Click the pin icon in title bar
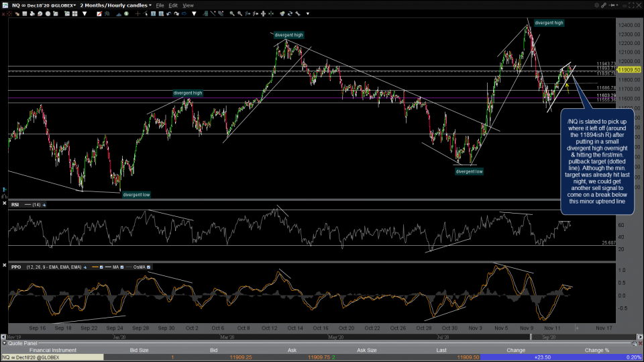This screenshot has height=362, width=644. pos(612,5)
